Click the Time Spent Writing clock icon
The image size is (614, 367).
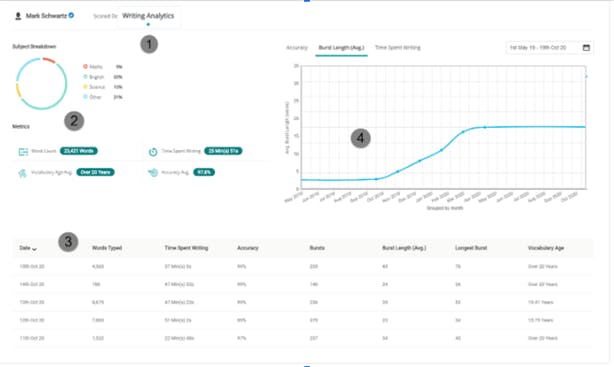pyautogui.click(x=153, y=152)
